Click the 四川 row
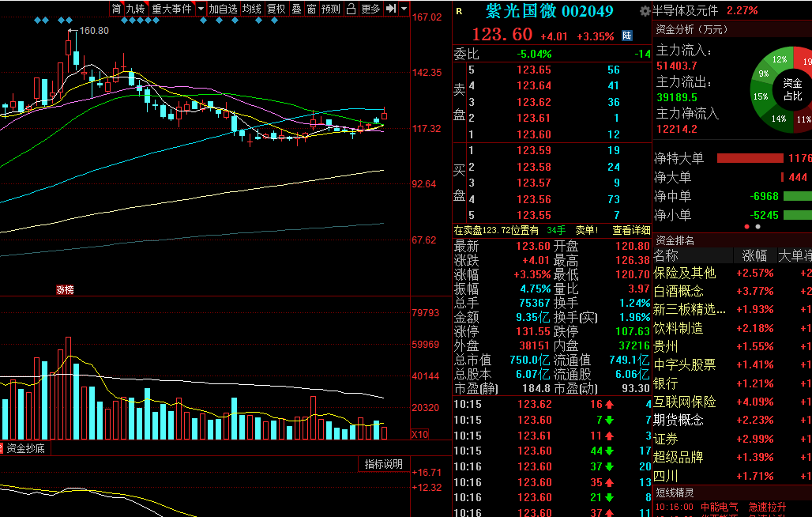This screenshot has height=517, width=812. coord(732,476)
